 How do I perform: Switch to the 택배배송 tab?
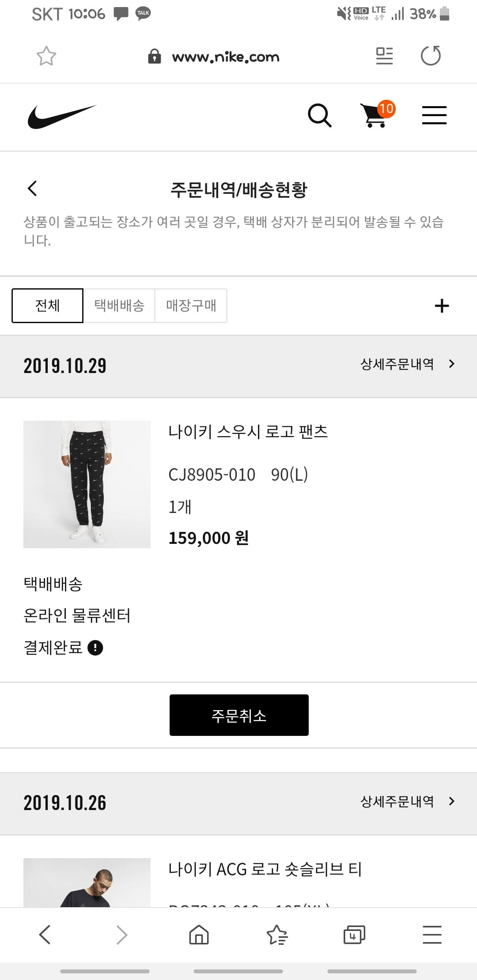[x=119, y=305]
